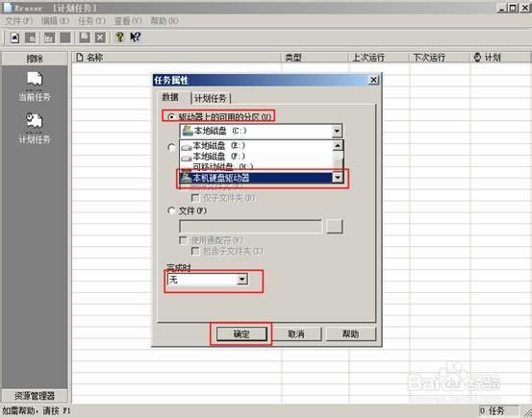Select the radio button beside the drive list

tap(171, 147)
